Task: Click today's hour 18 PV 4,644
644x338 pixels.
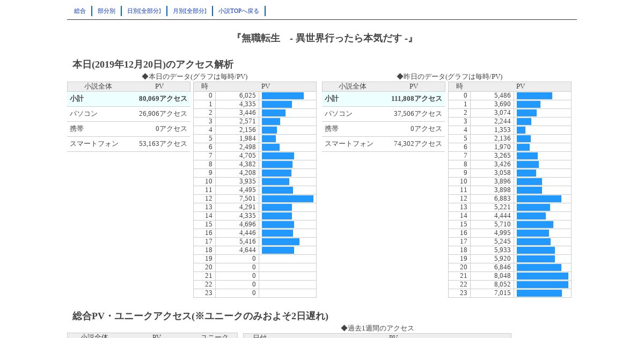Action: pos(247,250)
